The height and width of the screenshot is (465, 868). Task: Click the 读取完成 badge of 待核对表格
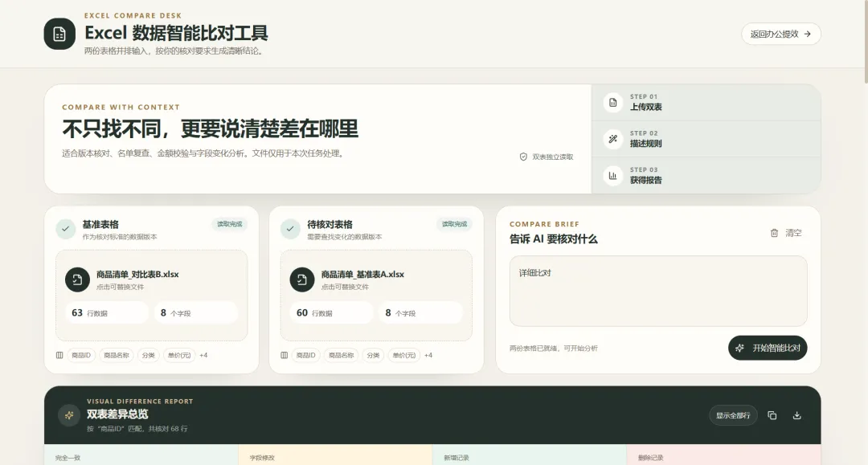(454, 224)
